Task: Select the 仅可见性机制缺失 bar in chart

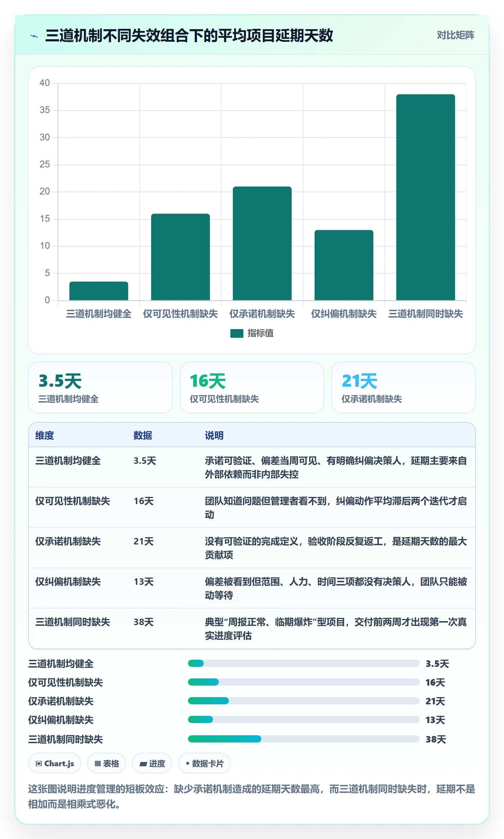Action: coord(180,257)
